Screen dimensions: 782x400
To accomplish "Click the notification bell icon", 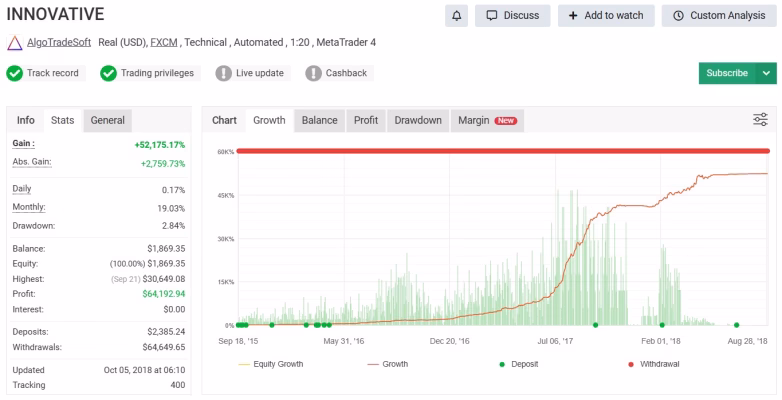I will tap(456, 16).
